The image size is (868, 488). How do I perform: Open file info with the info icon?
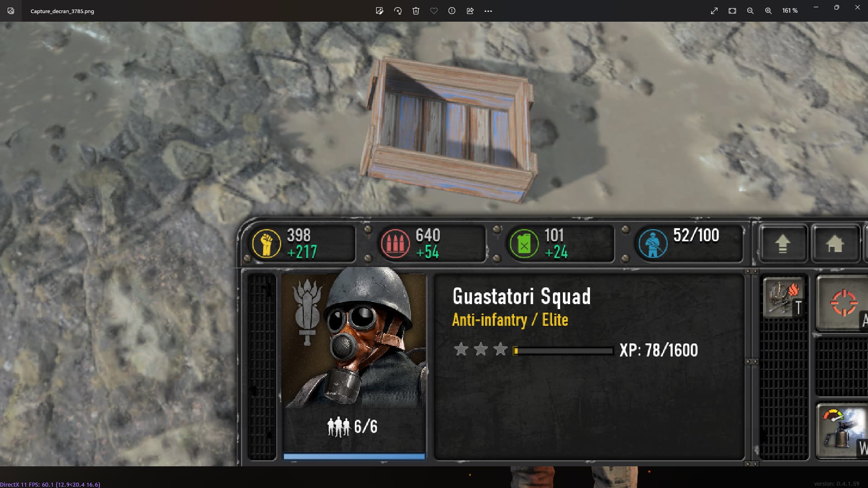point(452,11)
